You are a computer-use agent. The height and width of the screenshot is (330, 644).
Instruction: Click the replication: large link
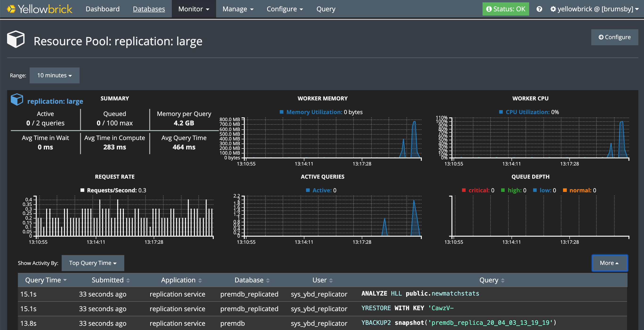point(55,101)
